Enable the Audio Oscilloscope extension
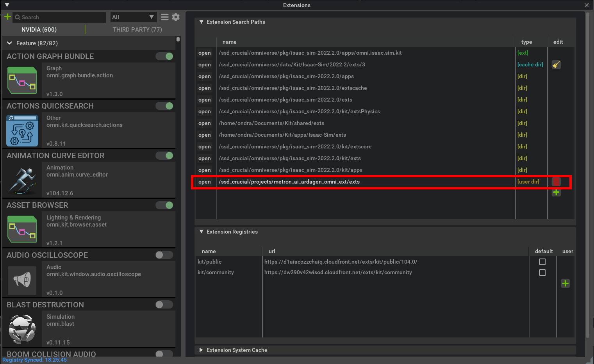Image resolution: width=594 pixels, height=364 pixels. tap(164, 255)
